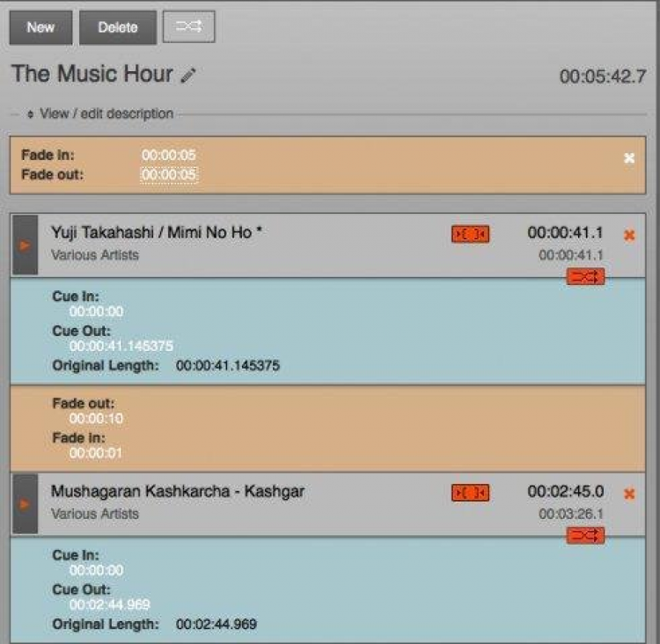
Task: Remove Mushagaran Kashkarcha - Kashgar from playlist
Action: coord(628,494)
